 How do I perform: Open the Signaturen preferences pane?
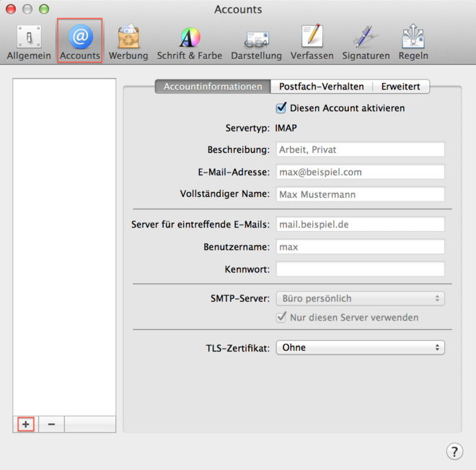pos(366,42)
